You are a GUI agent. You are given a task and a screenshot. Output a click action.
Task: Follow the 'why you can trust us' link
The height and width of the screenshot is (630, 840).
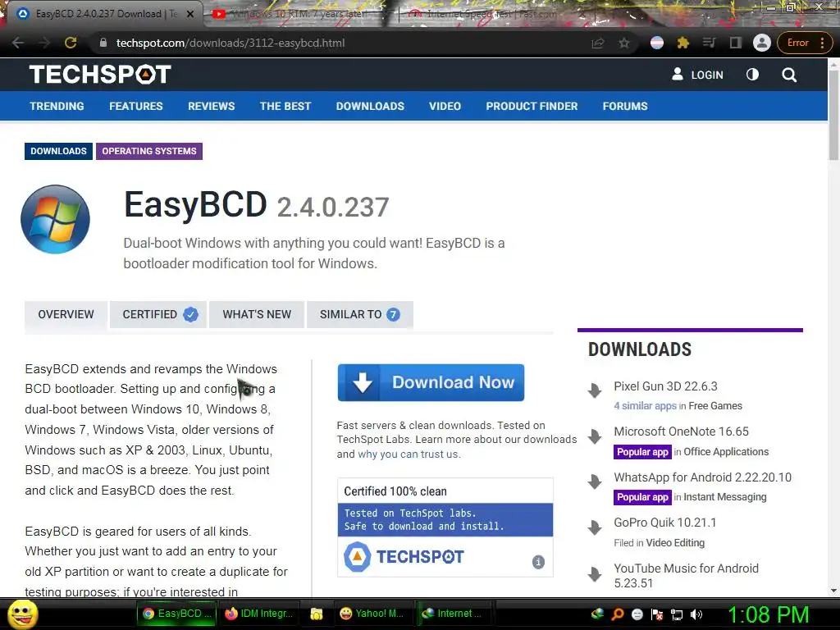(x=409, y=454)
